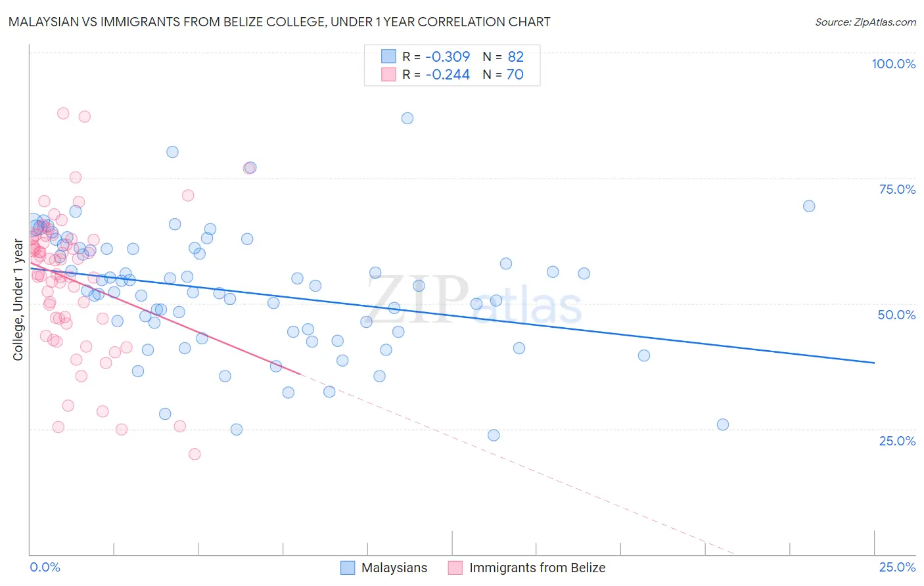
Task: Click the 25.0% x-axis label
Action: point(898,567)
